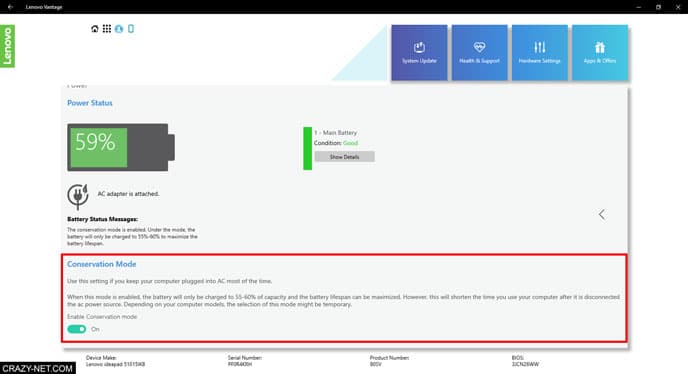The width and height of the screenshot is (688, 374).
Task: Click the back arrow in the title bar
Action: [x=10, y=7]
